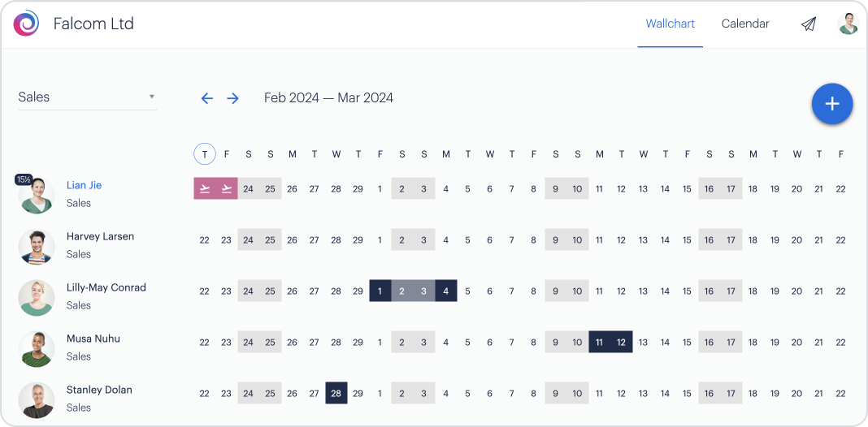Click the Feb 2024 — Mar 2024 date range
The height and width of the screenshot is (427, 868).
328,98
